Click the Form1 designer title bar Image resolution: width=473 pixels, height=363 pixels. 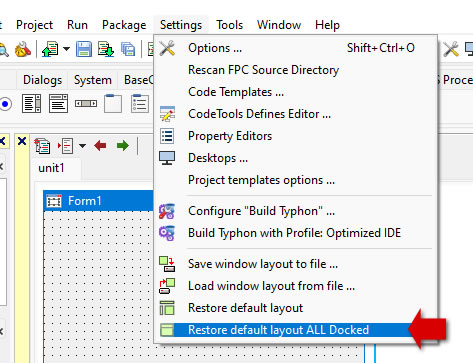(x=98, y=201)
